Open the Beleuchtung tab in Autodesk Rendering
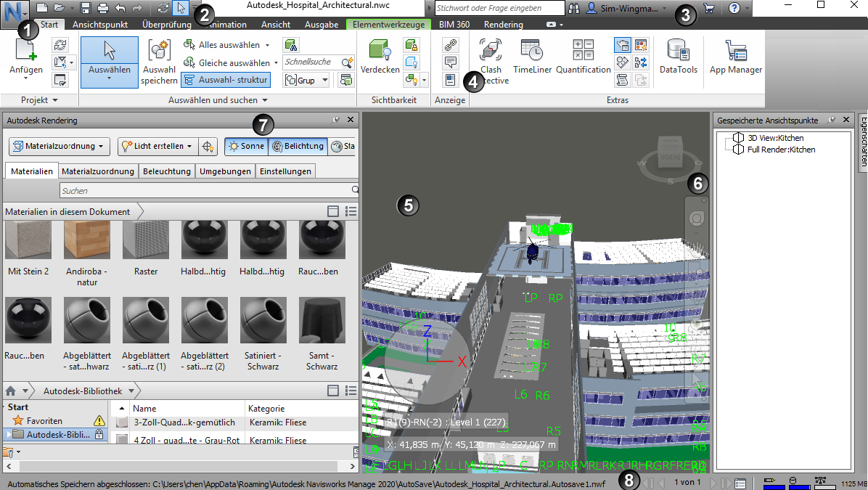The height and width of the screenshot is (490, 868). click(x=167, y=171)
